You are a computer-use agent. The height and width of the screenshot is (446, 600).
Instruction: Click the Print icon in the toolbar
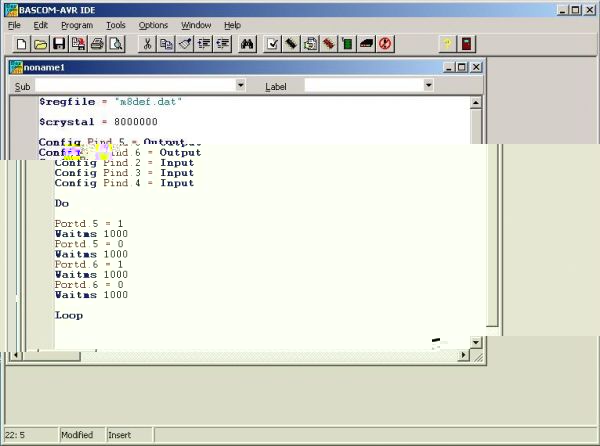pos(98,44)
